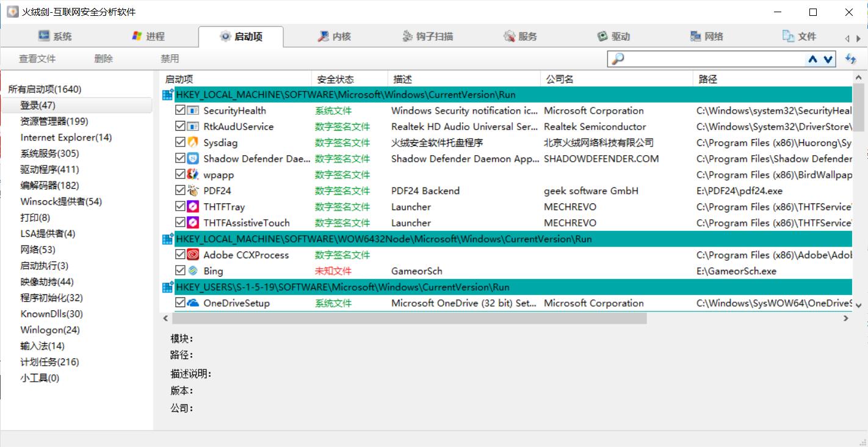Toggle the THTFTray startup checkbox
This screenshot has width=868, height=447.
[x=180, y=207]
